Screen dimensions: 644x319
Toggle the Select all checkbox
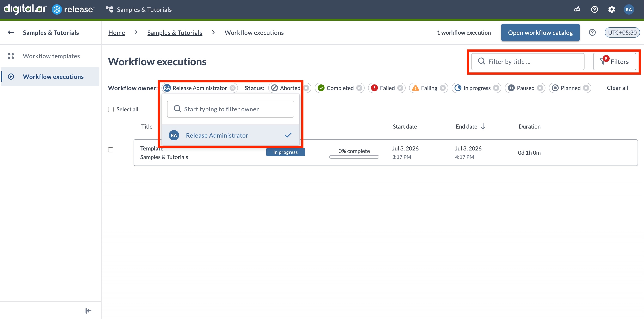pyautogui.click(x=111, y=110)
